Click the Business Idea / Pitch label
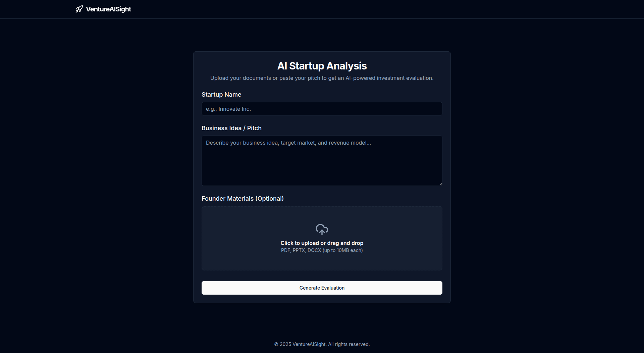The image size is (644, 353). tap(231, 128)
